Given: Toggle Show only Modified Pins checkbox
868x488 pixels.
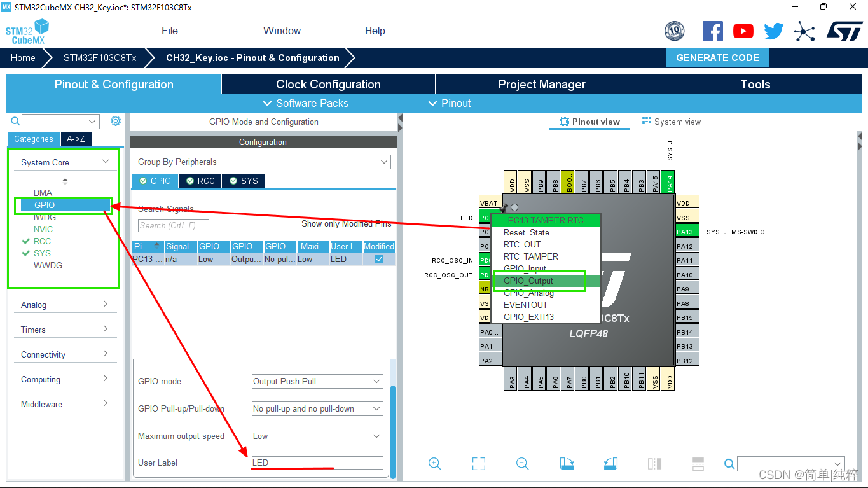Looking at the screenshot, I should (x=294, y=223).
